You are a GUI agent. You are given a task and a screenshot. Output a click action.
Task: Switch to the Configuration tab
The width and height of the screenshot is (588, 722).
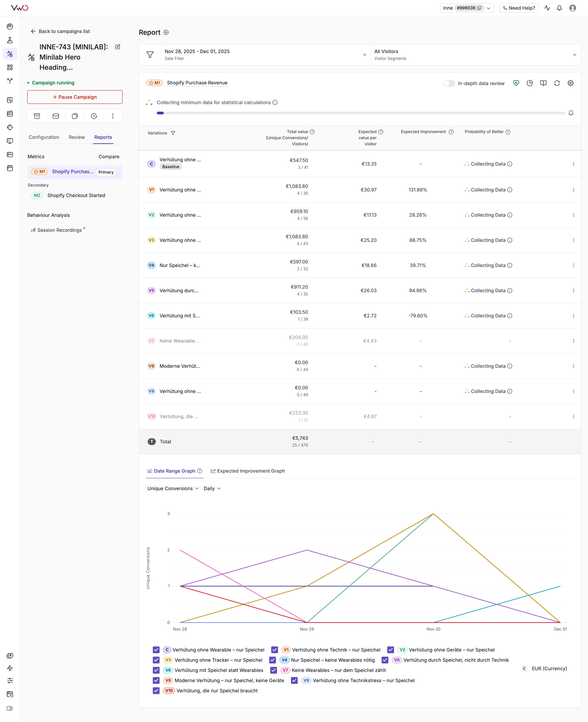tap(44, 137)
